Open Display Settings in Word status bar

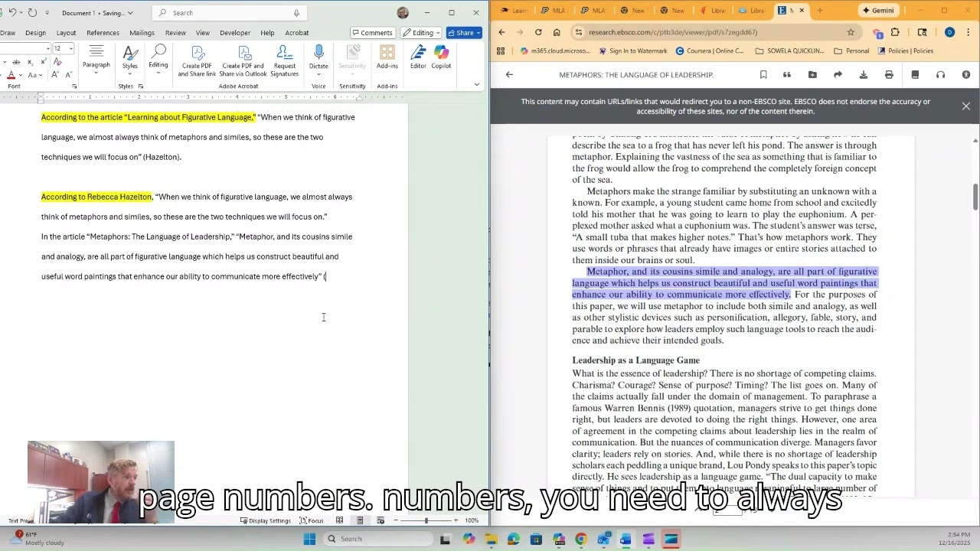point(266,520)
